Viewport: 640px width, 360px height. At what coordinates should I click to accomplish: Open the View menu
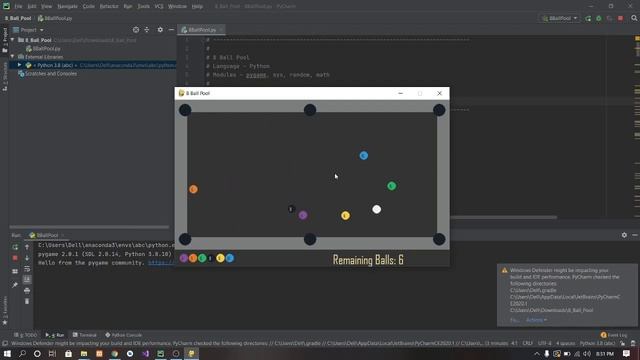pyautogui.click(x=47, y=6)
